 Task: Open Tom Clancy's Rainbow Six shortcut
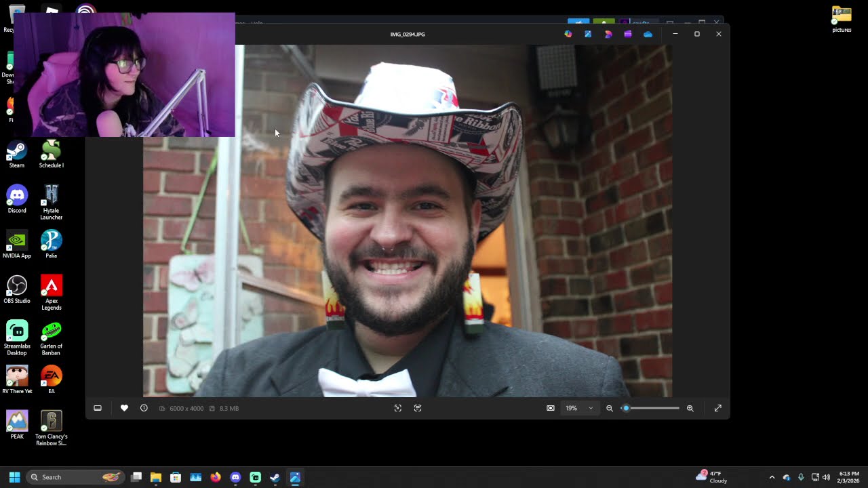[52, 428]
